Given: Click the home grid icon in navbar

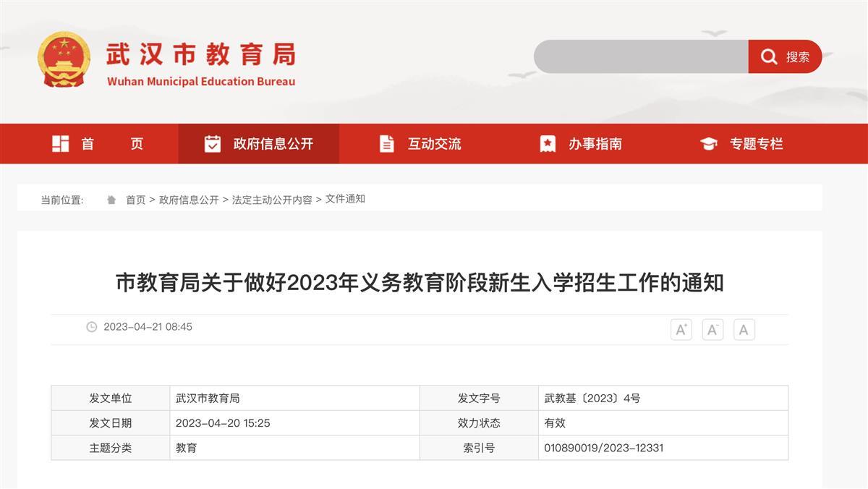Looking at the screenshot, I should point(61,144).
